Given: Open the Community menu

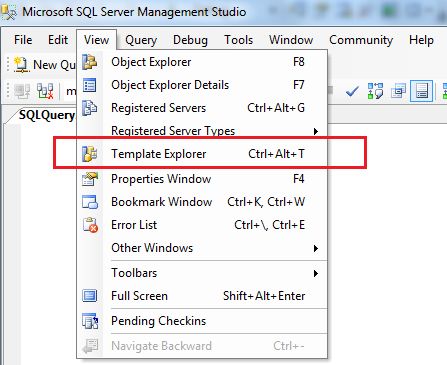Looking at the screenshot, I should pyautogui.click(x=361, y=40).
